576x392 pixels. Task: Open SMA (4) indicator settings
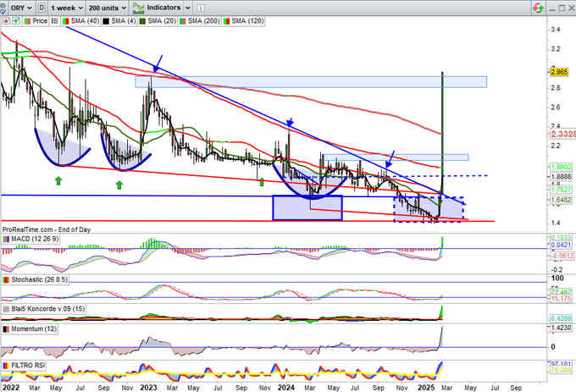123,21
